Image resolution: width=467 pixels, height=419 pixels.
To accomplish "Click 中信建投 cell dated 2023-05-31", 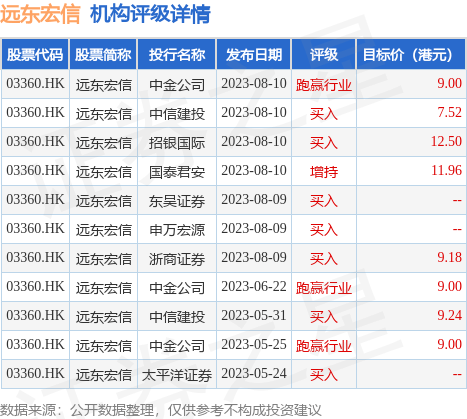I will tap(177, 316).
